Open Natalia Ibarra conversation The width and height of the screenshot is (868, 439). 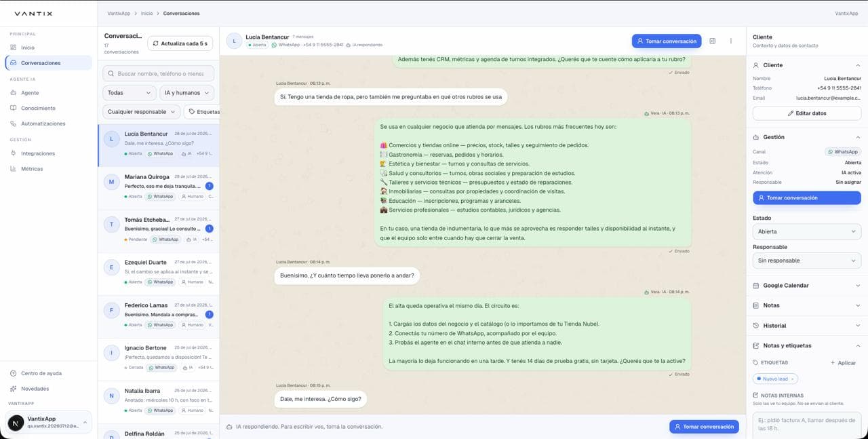click(159, 402)
